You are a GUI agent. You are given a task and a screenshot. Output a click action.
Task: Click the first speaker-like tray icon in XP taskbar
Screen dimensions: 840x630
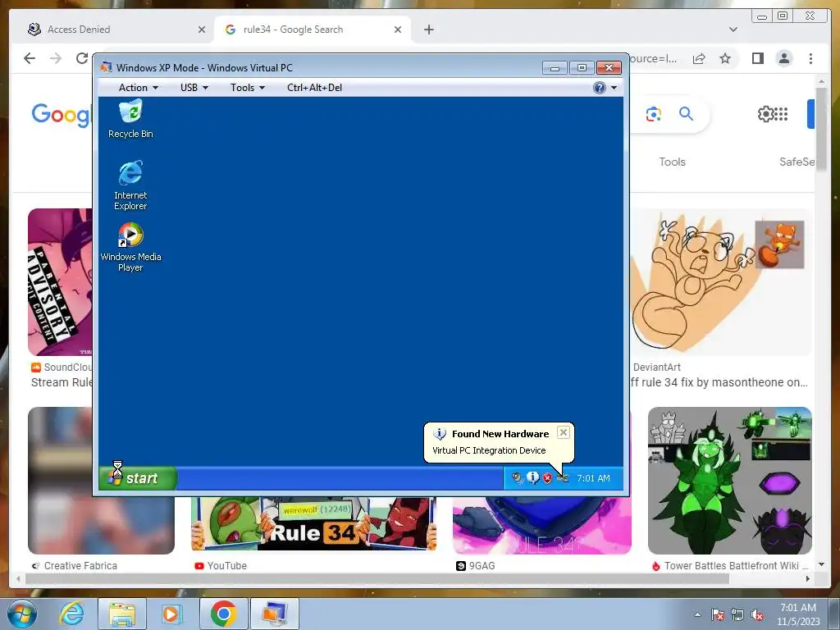(x=517, y=478)
